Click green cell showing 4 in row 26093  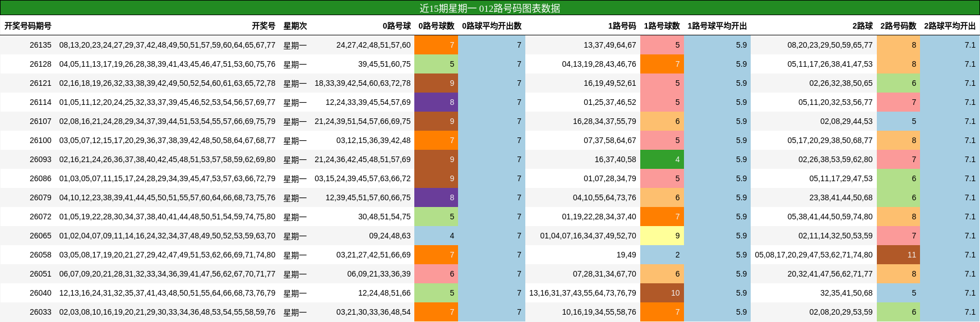pos(662,159)
